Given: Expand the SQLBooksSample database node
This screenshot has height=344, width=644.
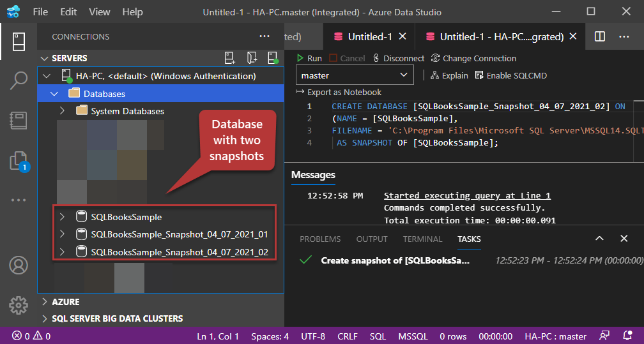Looking at the screenshot, I should (x=62, y=217).
